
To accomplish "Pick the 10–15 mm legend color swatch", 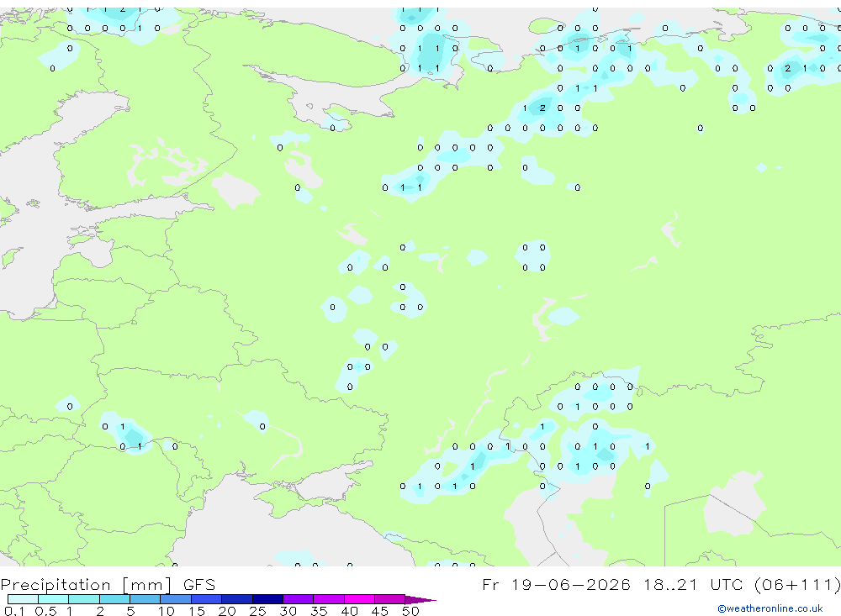I will coord(176,599).
